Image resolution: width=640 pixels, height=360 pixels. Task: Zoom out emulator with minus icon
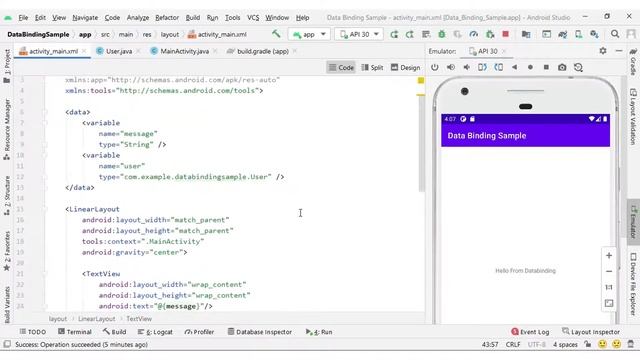coord(609,271)
